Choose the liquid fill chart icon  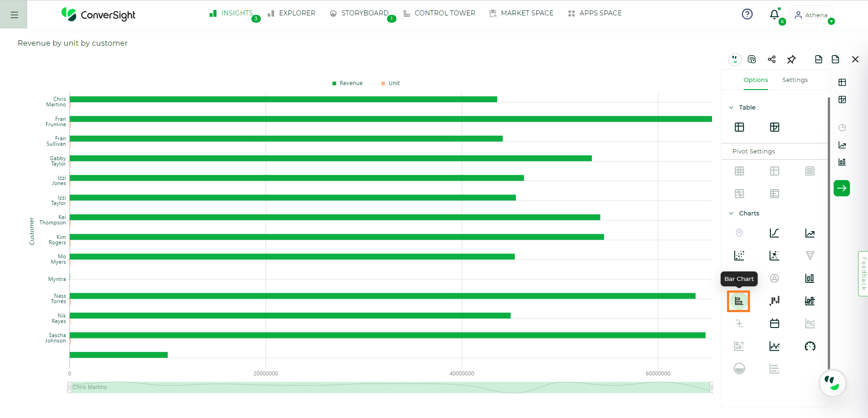[740, 369]
